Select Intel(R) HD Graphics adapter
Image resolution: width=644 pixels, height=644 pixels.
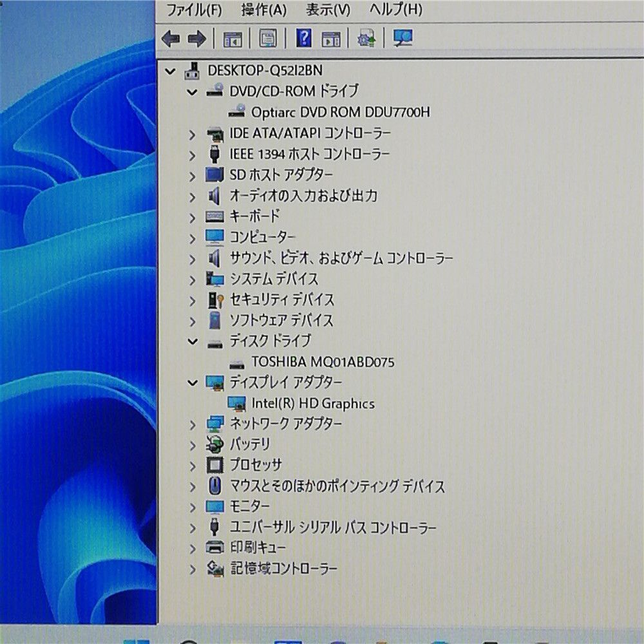tap(313, 403)
